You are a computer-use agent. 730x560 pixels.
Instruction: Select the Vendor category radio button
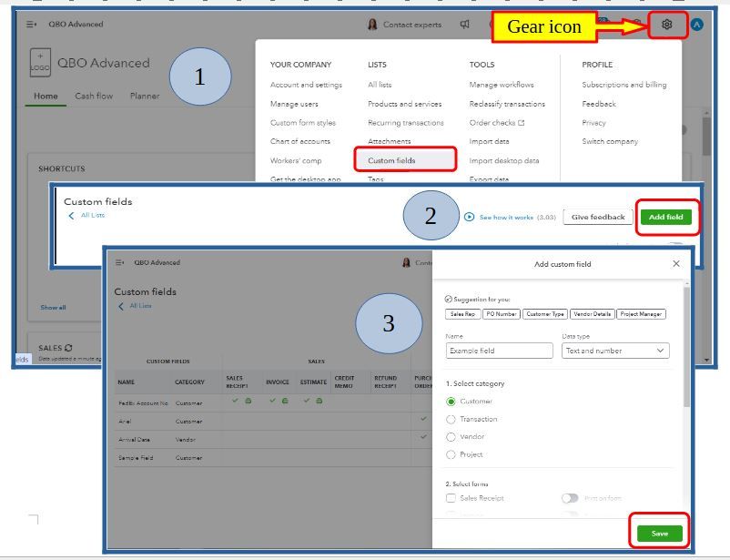[451, 437]
